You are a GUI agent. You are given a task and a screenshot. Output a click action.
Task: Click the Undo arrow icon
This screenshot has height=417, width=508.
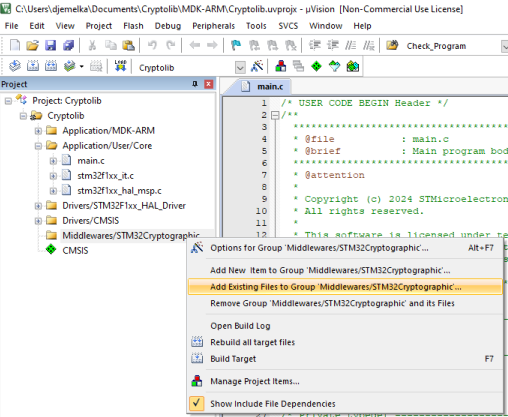click(152, 45)
